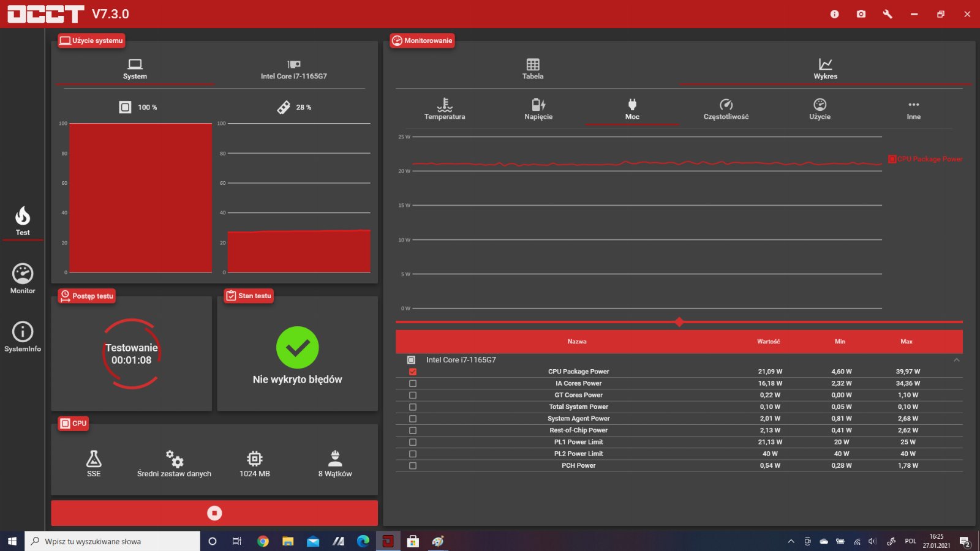This screenshot has width=980, height=551.
Task: Click the volume icon in system tray
Action: point(873,541)
